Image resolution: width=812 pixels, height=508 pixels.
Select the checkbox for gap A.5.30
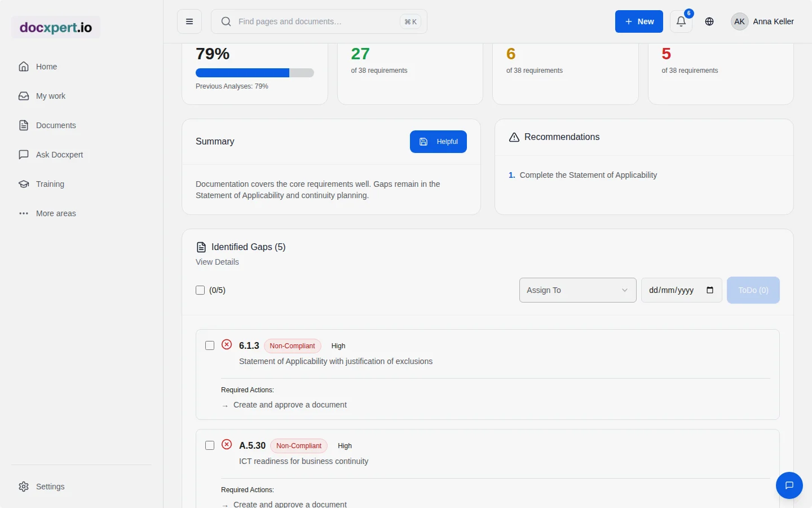210,445
